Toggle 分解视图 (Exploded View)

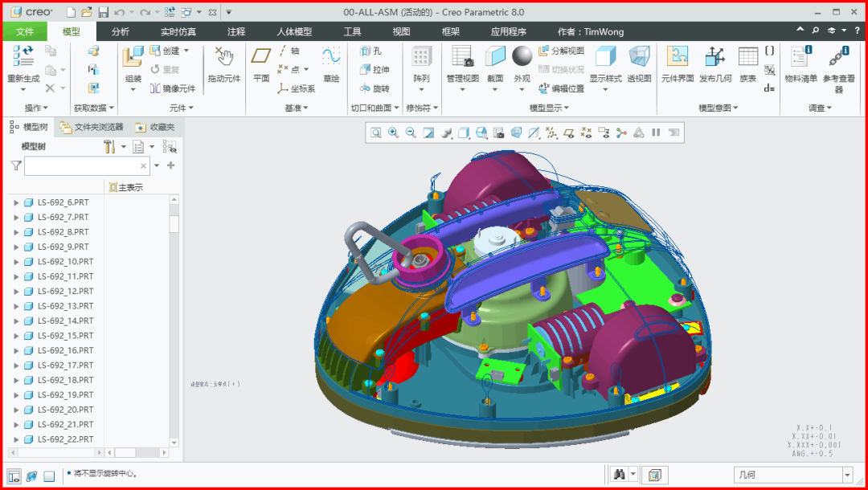pos(561,51)
